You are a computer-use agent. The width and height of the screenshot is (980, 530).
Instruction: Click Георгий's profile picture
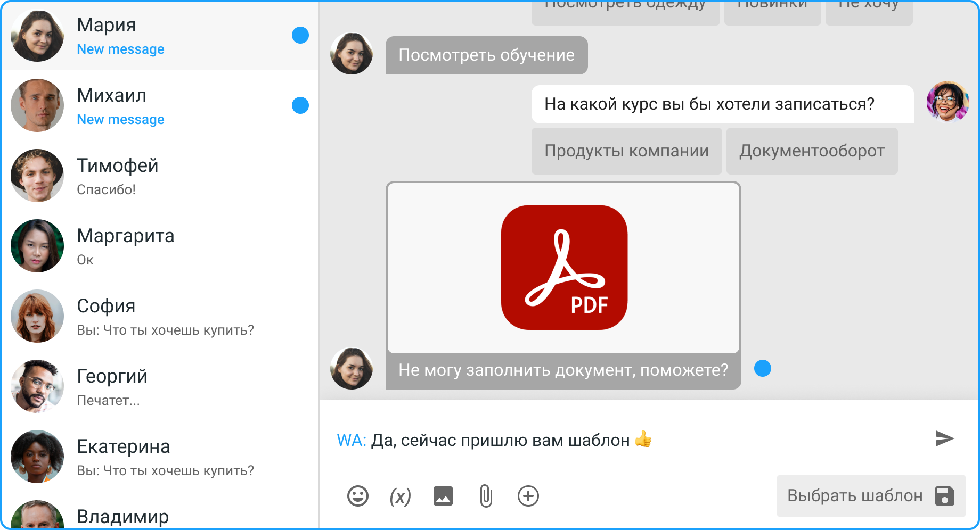pyautogui.click(x=37, y=386)
